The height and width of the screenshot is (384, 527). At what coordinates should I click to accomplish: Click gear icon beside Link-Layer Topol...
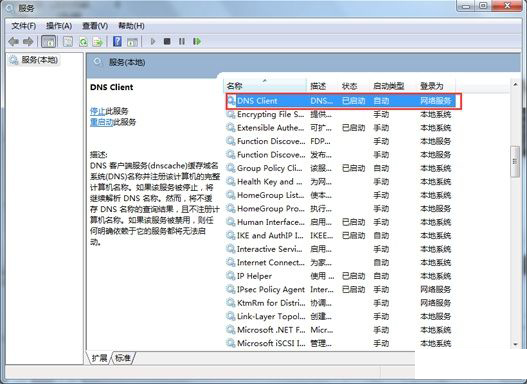231,316
